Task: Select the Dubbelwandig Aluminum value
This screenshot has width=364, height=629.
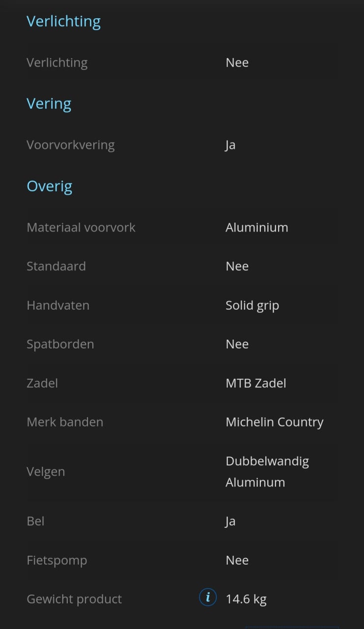Action: coord(267,472)
